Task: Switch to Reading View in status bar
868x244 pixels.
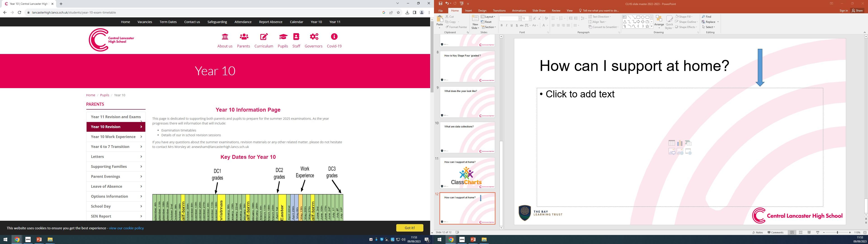Action: [809, 232]
